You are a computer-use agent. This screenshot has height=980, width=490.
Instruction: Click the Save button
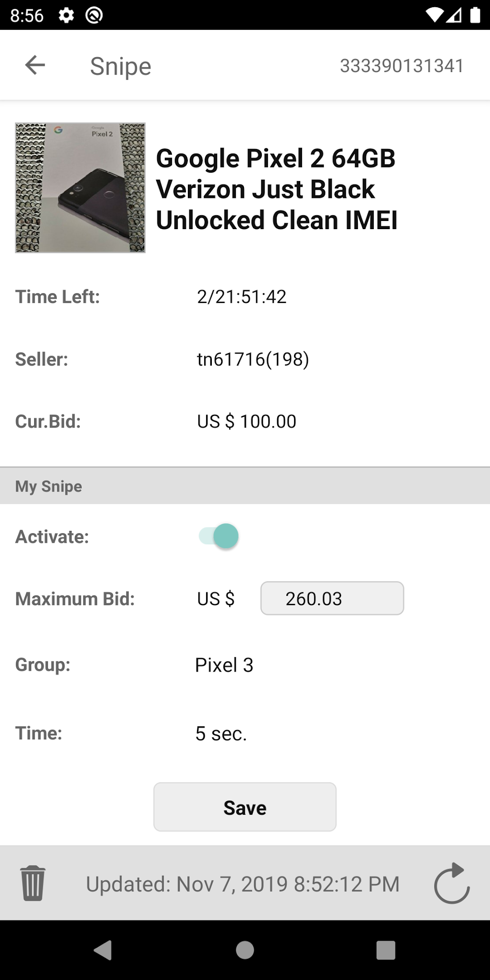click(x=245, y=807)
